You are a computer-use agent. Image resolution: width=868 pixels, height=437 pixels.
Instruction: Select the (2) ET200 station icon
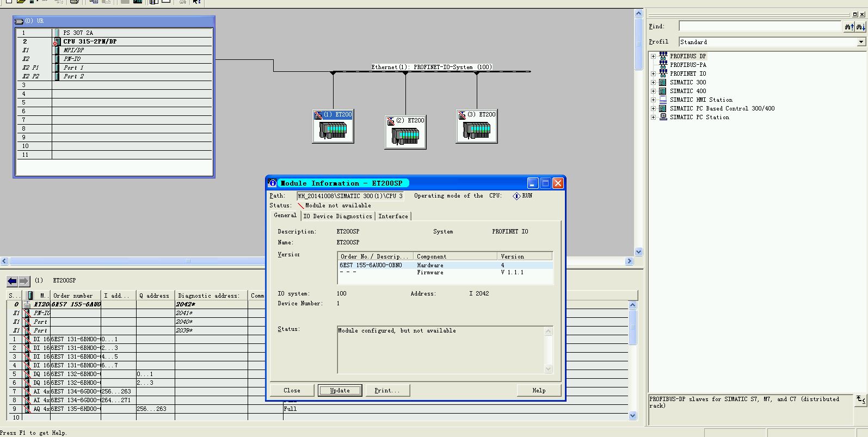[405, 132]
